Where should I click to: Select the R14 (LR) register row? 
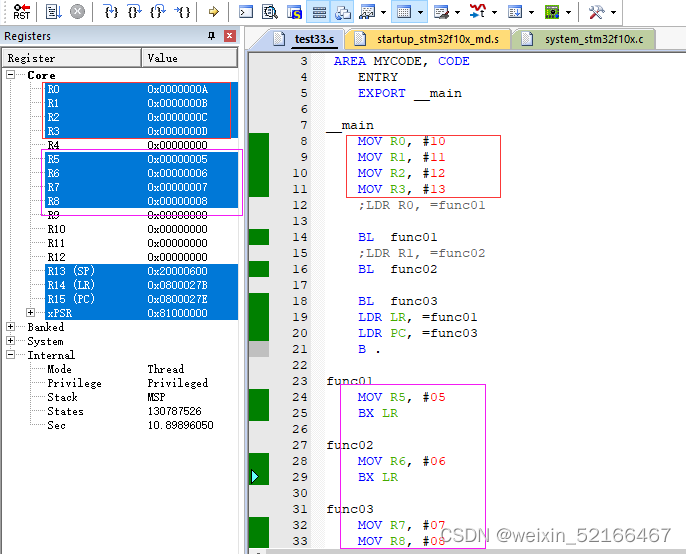click(141, 285)
